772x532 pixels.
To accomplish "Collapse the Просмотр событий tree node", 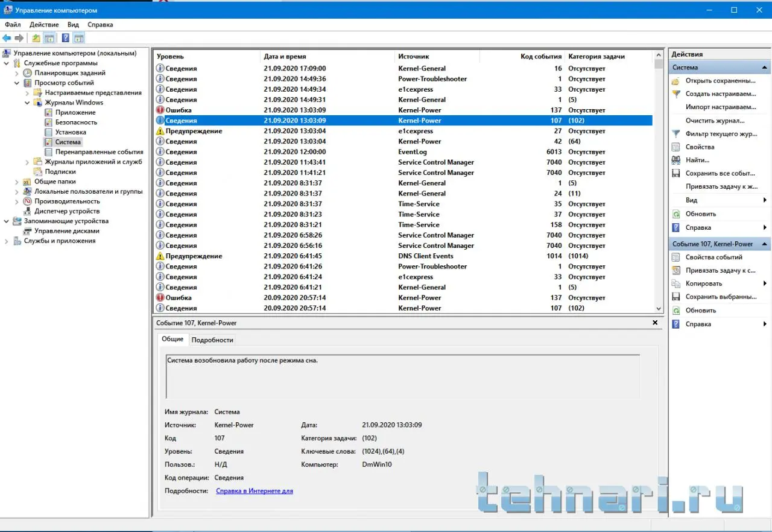I will coord(17,83).
